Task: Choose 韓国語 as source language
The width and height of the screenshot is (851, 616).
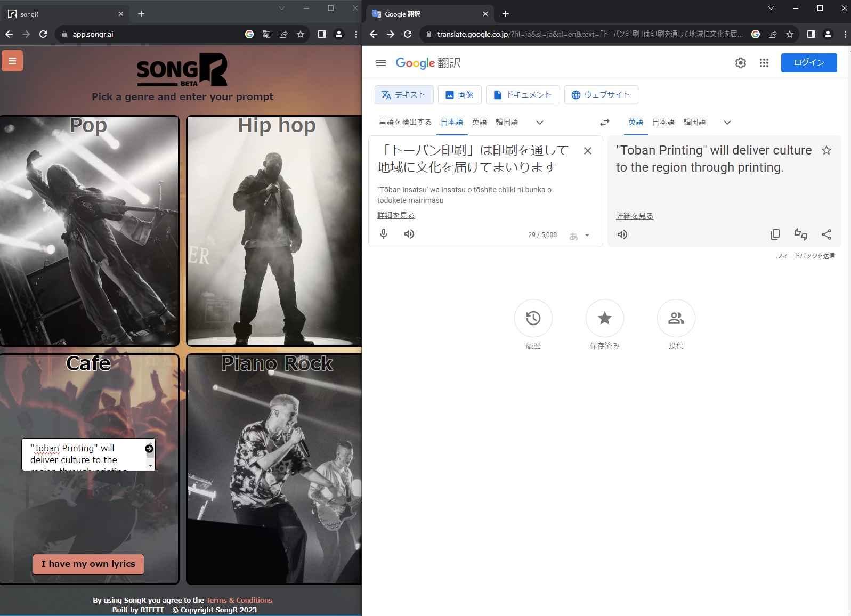Action: (506, 122)
